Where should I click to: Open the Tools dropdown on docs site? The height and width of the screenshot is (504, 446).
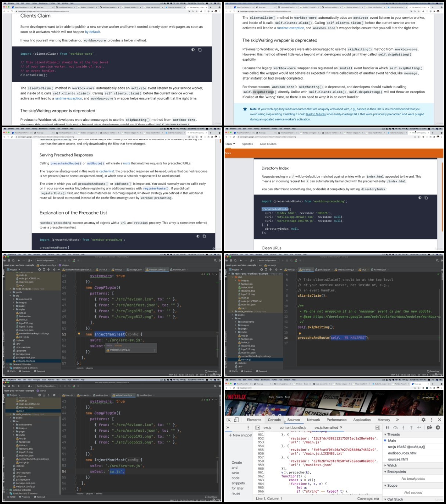pos(230,144)
